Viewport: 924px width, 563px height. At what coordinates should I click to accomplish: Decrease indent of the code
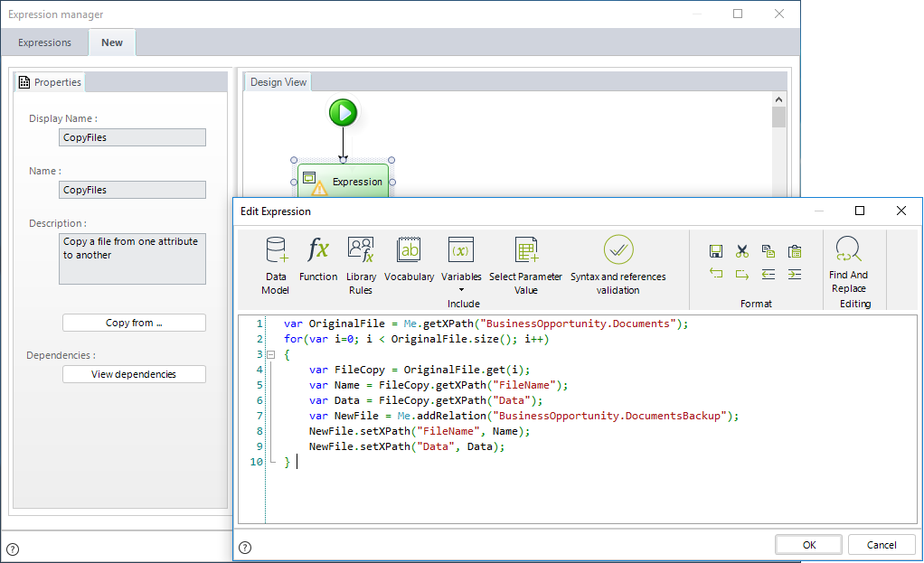(768, 274)
